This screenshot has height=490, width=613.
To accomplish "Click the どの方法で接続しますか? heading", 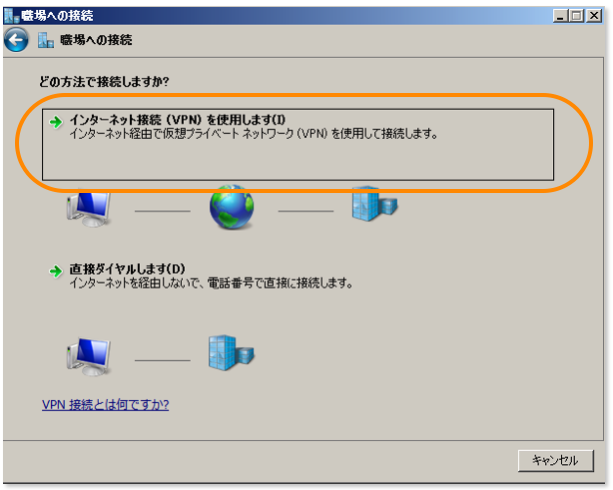I will pyautogui.click(x=104, y=82).
